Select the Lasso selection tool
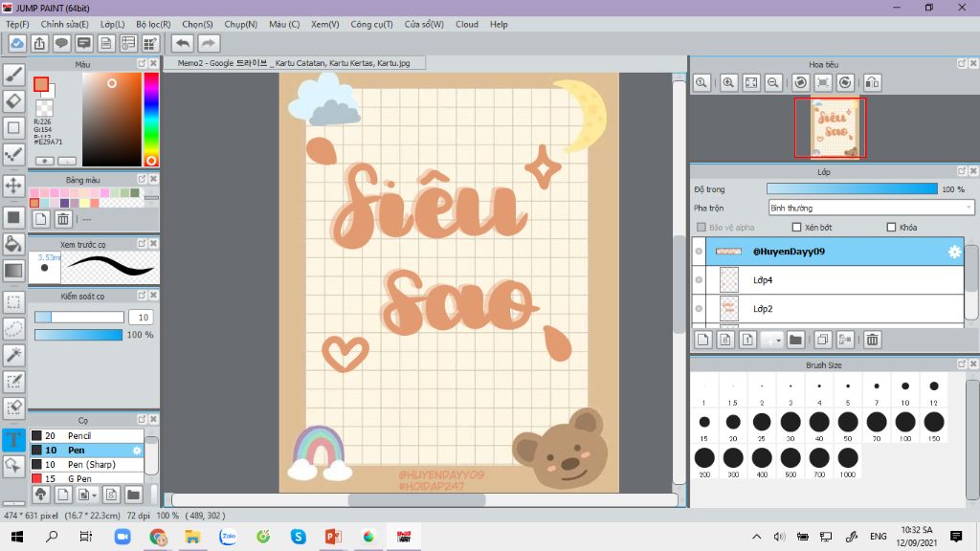The image size is (980, 551). [13, 329]
